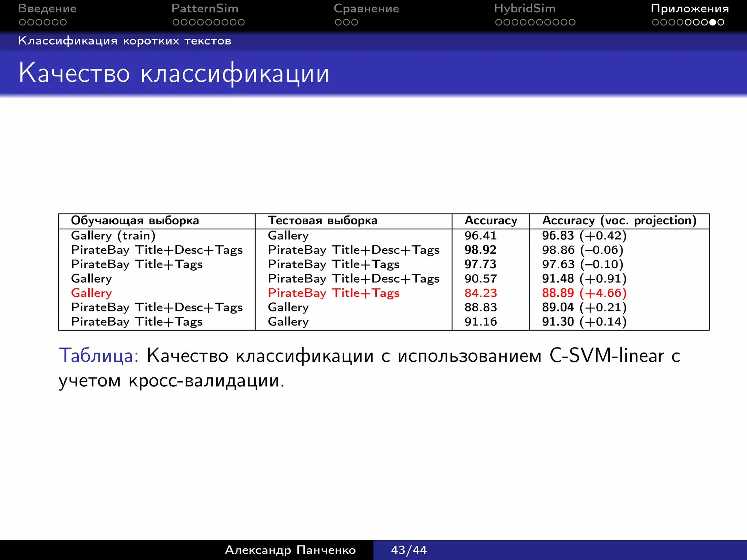Click training cell PirateBay Title+Tags in 91.16 row
Image resolution: width=747 pixels, height=560 pixels.
[x=136, y=322]
